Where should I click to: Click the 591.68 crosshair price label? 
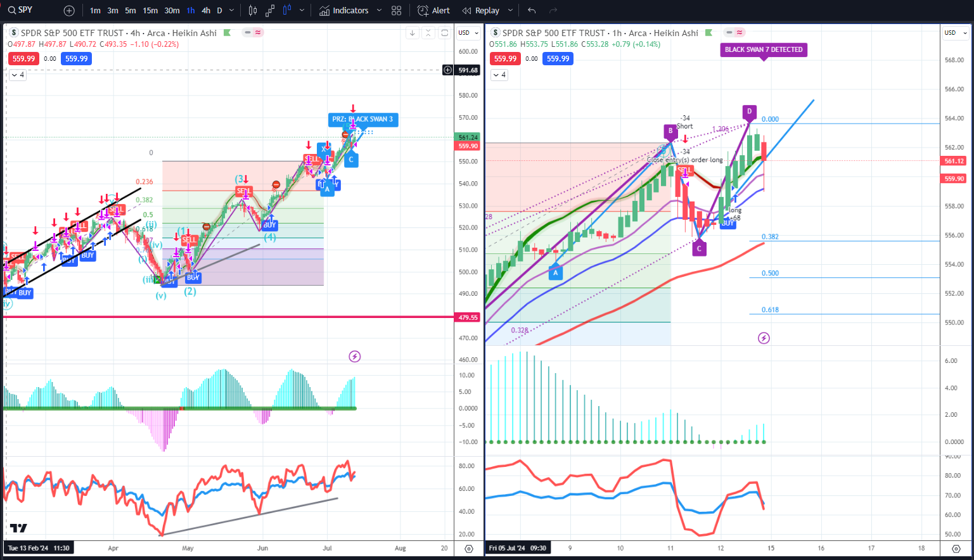coord(468,70)
